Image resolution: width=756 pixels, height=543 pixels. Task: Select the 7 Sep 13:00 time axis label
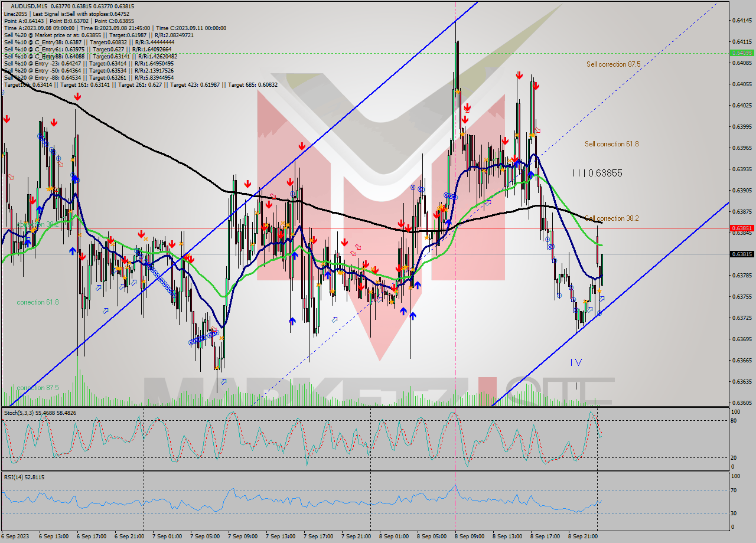281,537
